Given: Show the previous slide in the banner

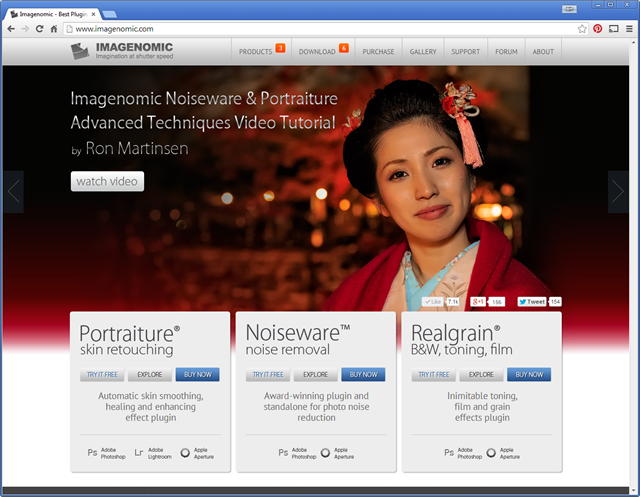Looking at the screenshot, I should tap(13, 192).
